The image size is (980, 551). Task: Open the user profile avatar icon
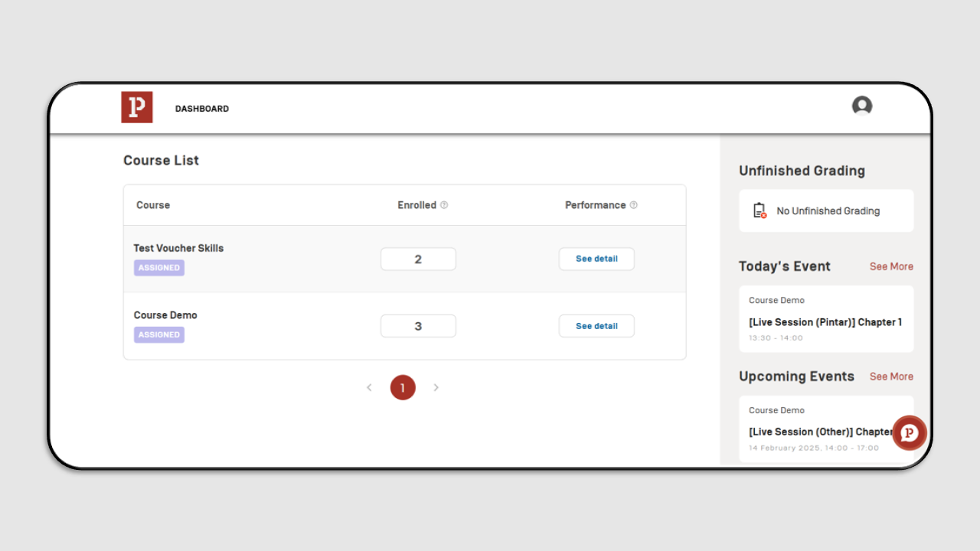[862, 106]
